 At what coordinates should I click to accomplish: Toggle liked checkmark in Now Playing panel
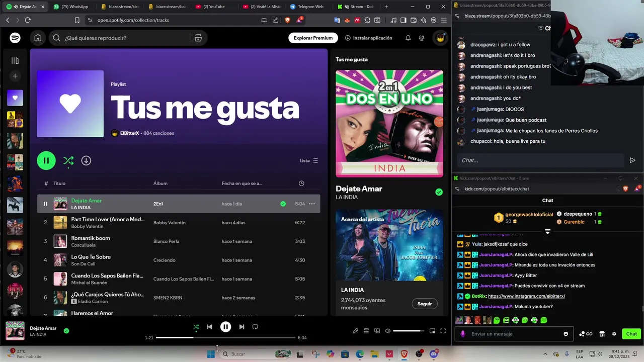(439, 192)
